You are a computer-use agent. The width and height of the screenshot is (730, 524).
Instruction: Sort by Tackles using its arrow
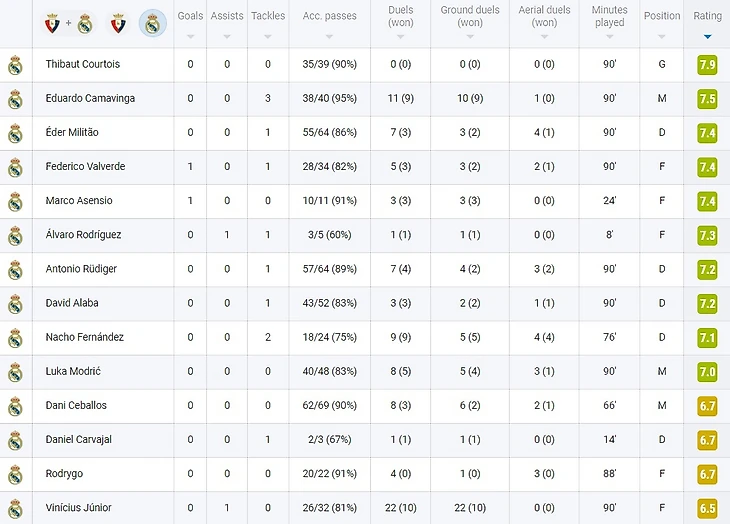pyautogui.click(x=268, y=37)
